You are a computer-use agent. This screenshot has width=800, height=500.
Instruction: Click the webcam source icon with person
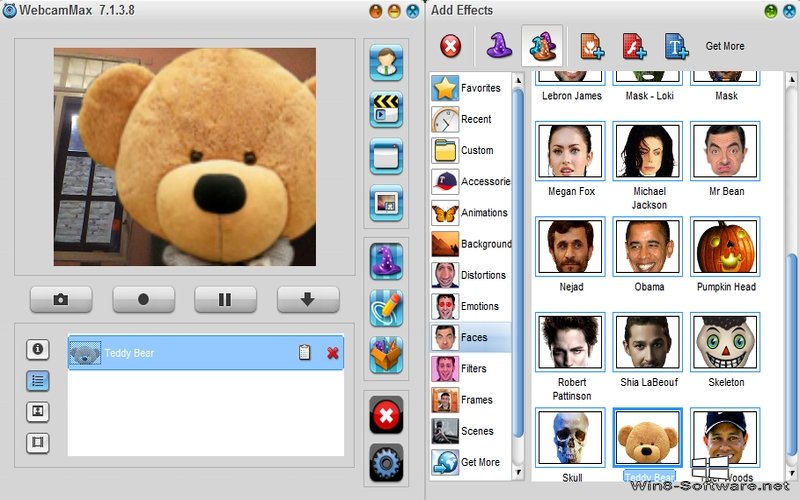pos(386,63)
